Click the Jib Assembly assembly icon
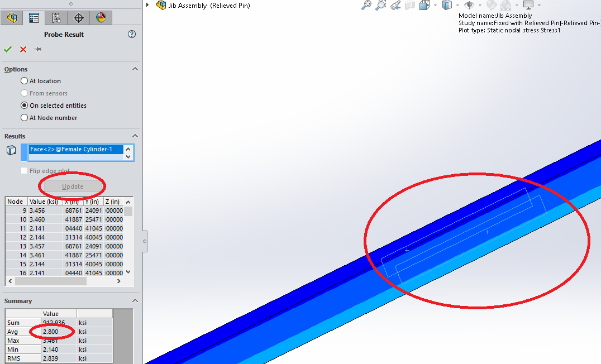 161,6
